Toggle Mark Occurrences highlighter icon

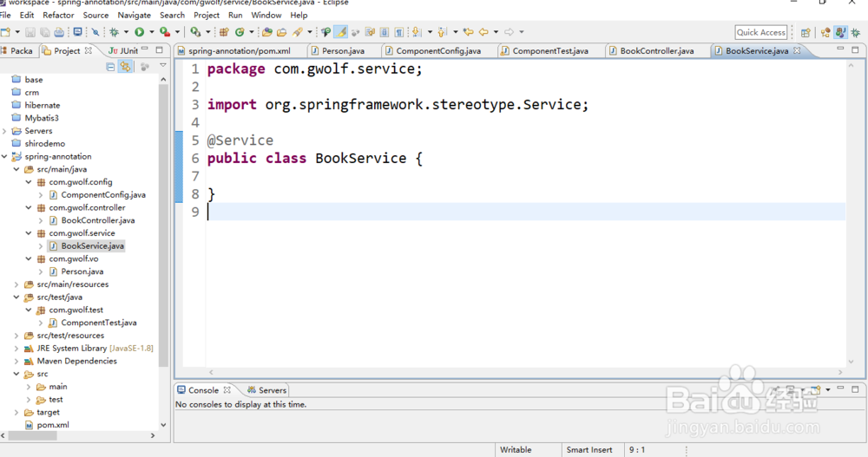pyautogui.click(x=341, y=32)
